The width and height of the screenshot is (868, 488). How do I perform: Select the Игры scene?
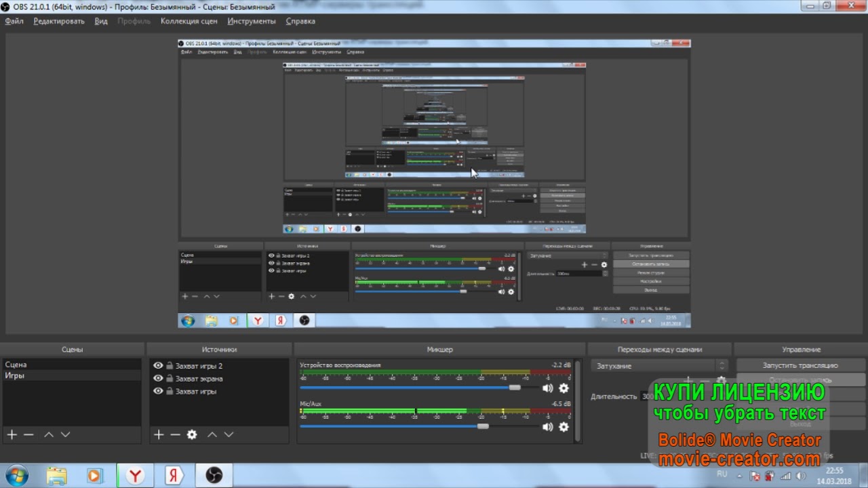point(72,375)
